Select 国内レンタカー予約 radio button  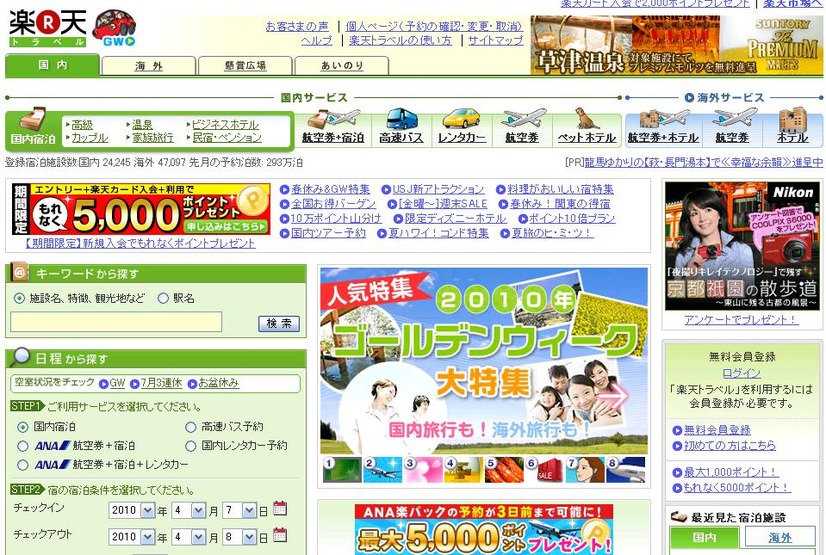coord(191,446)
